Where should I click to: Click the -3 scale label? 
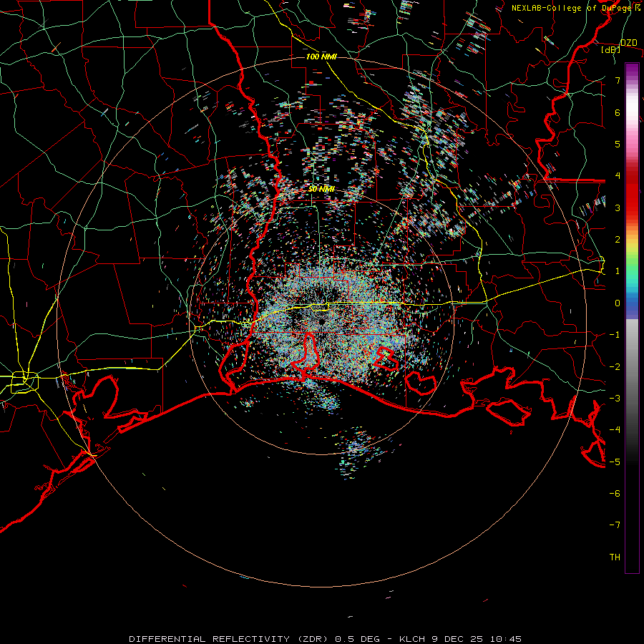615,399
